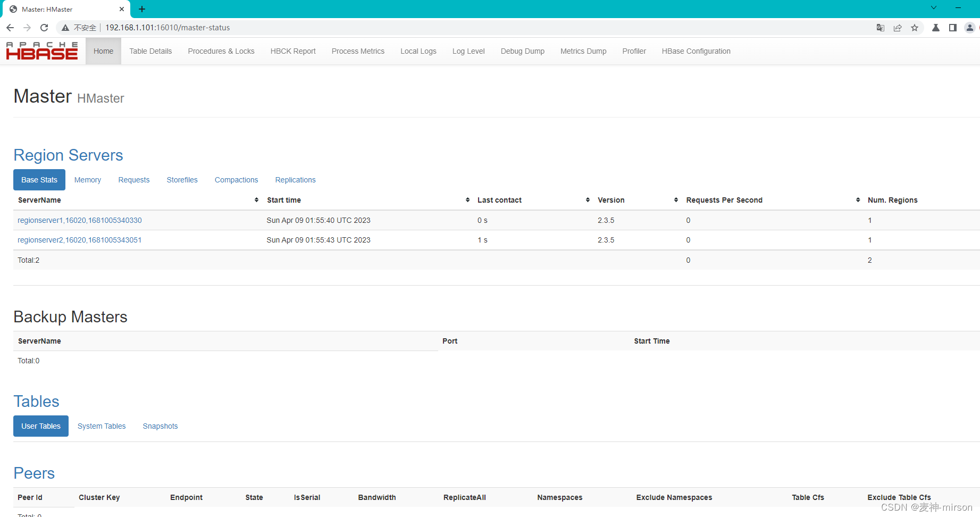Click the Region Servers heading link

pyautogui.click(x=68, y=155)
